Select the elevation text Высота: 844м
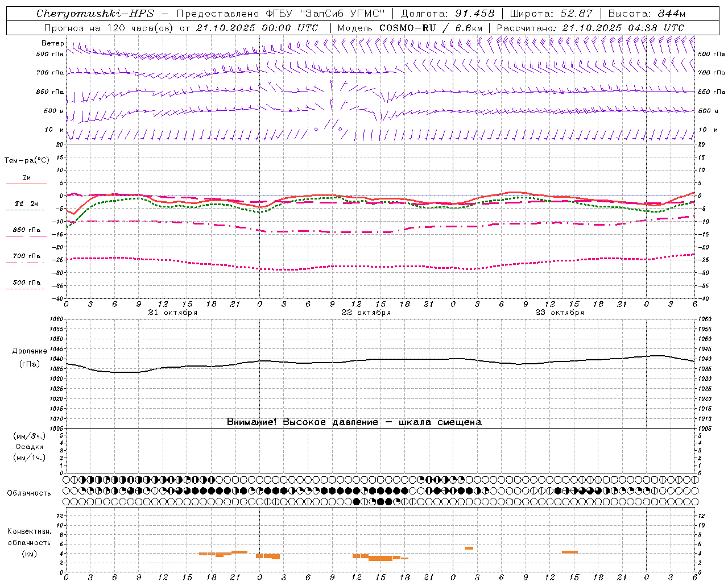This screenshot has height=582, width=728. pos(647,14)
